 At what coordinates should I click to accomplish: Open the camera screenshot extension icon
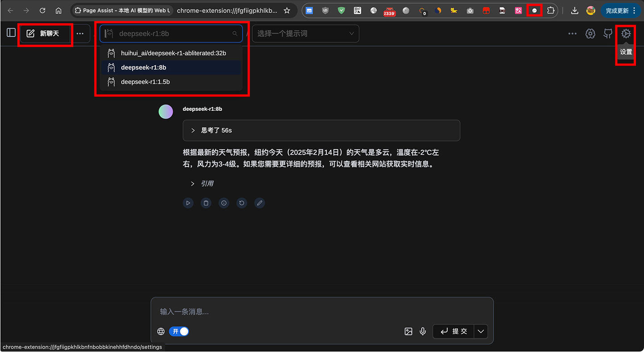pos(470,10)
